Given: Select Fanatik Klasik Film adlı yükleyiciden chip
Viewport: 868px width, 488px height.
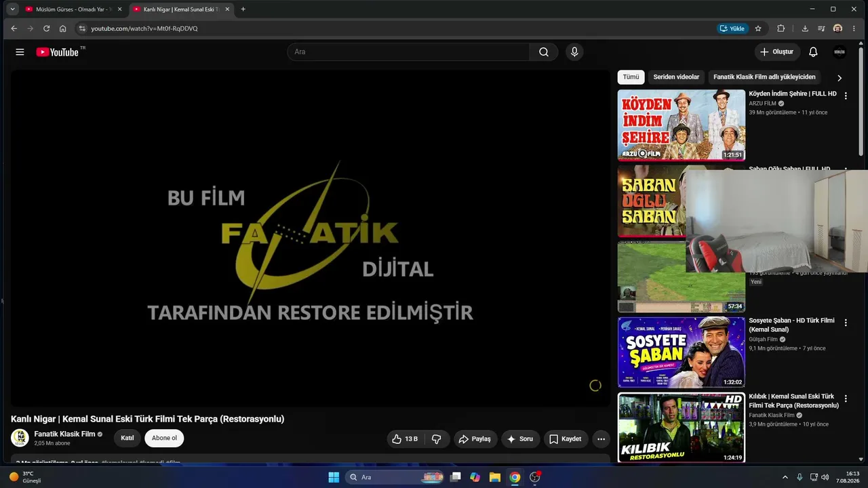Looking at the screenshot, I should 764,77.
